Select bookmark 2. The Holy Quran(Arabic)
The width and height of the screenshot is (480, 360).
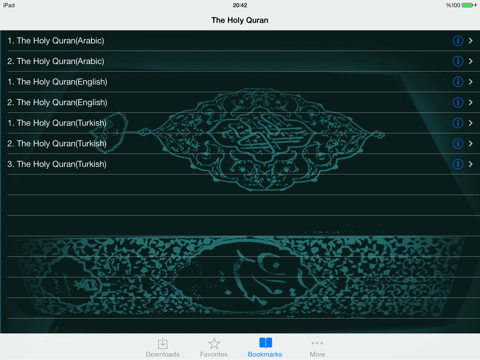pyautogui.click(x=240, y=61)
